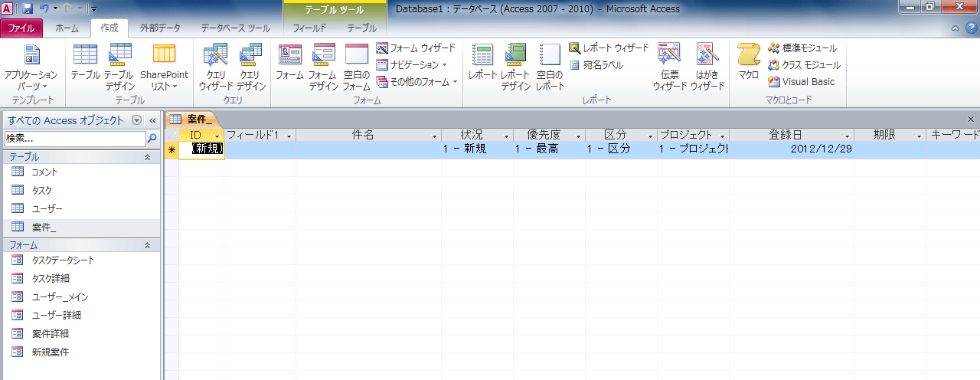
Task: Open その他のフォーム dropdown
Action: click(x=416, y=82)
